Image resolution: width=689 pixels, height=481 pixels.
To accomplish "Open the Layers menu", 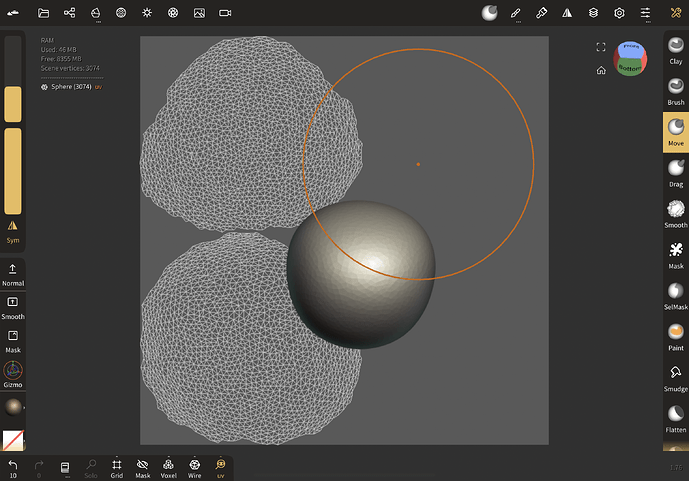I will [x=593, y=13].
